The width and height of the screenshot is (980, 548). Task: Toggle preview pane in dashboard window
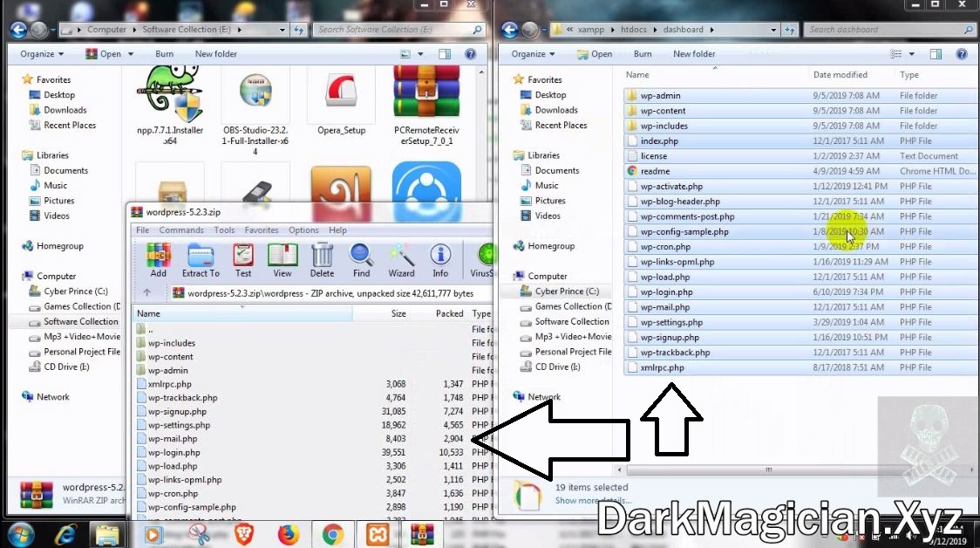pos(936,54)
